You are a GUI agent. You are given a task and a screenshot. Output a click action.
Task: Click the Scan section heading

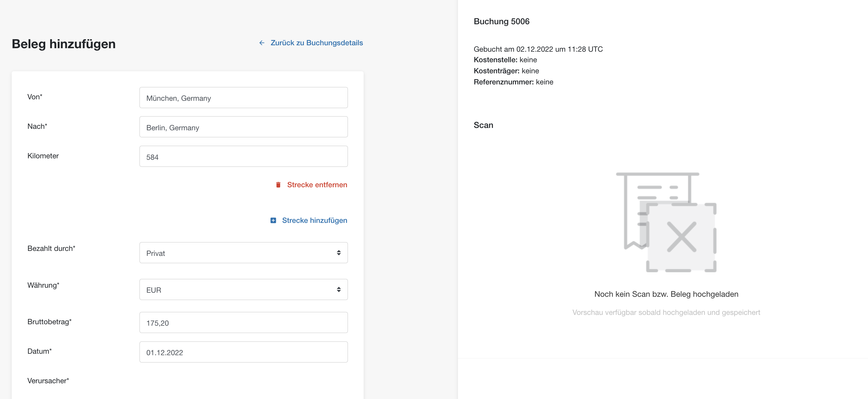483,125
